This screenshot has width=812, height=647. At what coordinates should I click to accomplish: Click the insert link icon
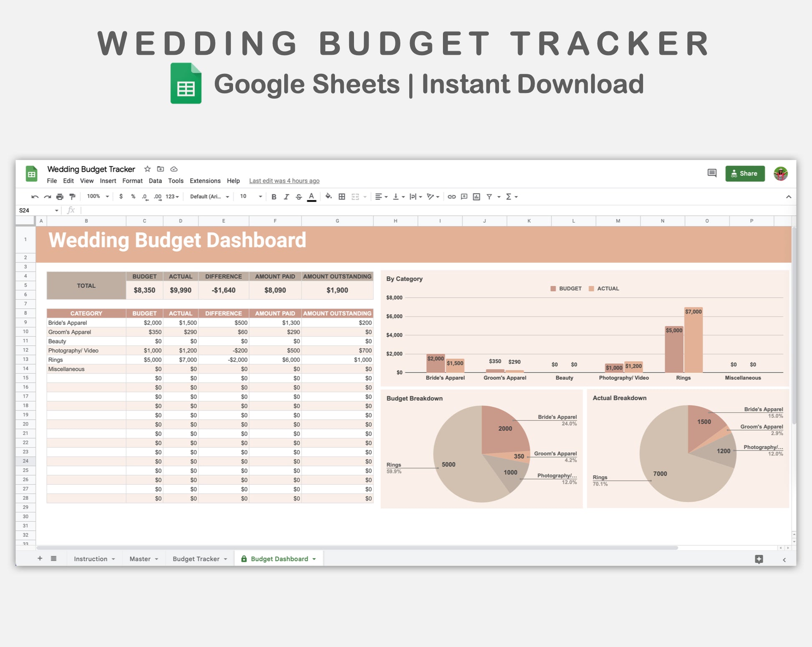pos(451,197)
